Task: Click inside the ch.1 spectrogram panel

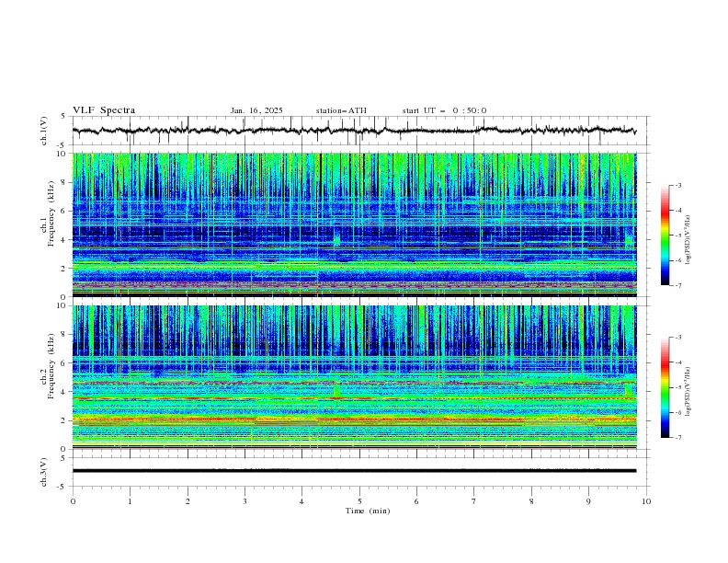Action: 354,224
